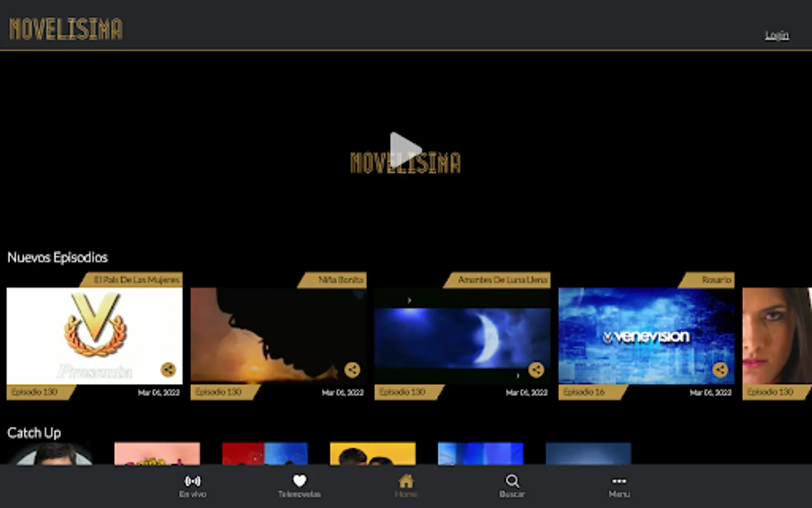
Task: Share the Rosario episode
Action: pos(720,370)
